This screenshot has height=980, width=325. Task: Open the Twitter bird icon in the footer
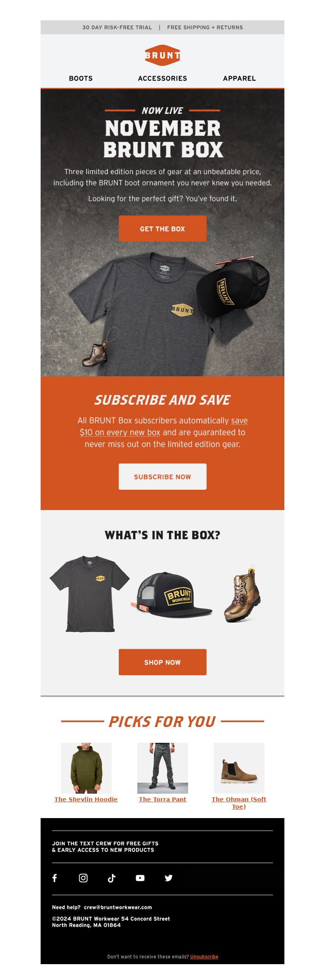(x=169, y=878)
